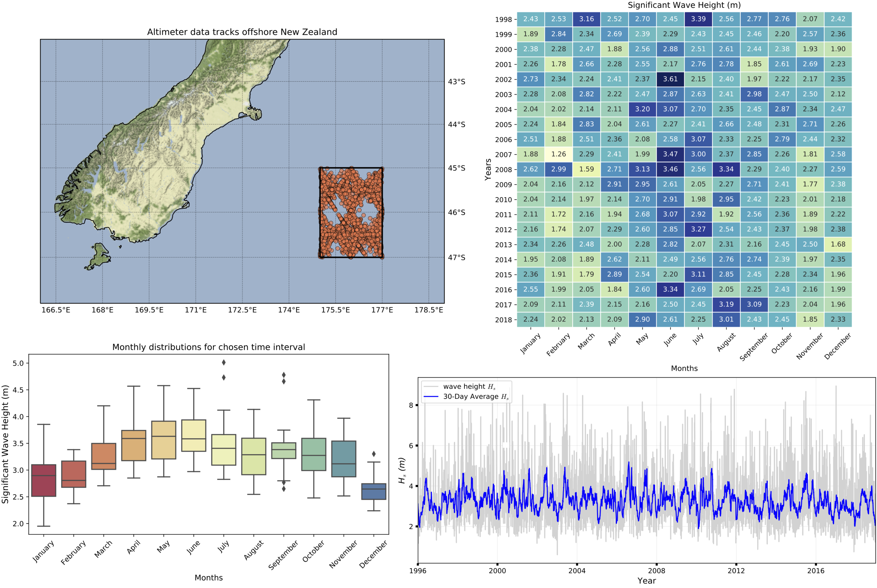Image resolution: width=877 pixels, height=588 pixels.
Task: Click the 3.61 cell for June 2002
Action: (670, 79)
